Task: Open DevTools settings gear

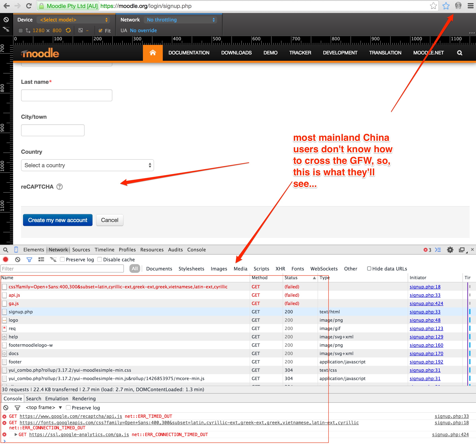Action: (x=450, y=250)
